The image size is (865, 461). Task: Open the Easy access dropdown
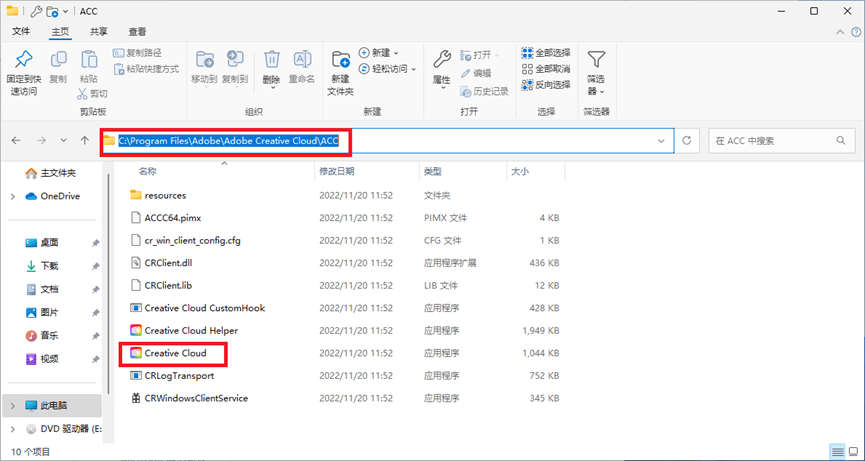(x=387, y=69)
